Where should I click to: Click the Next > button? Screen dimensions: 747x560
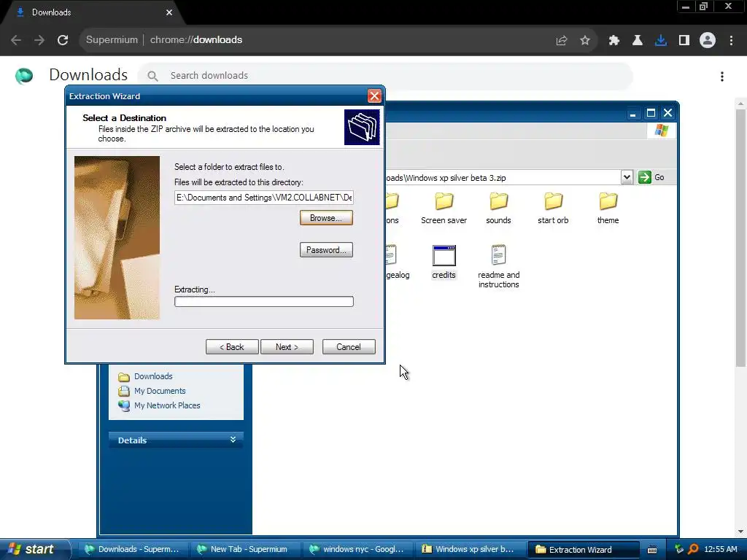click(287, 346)
